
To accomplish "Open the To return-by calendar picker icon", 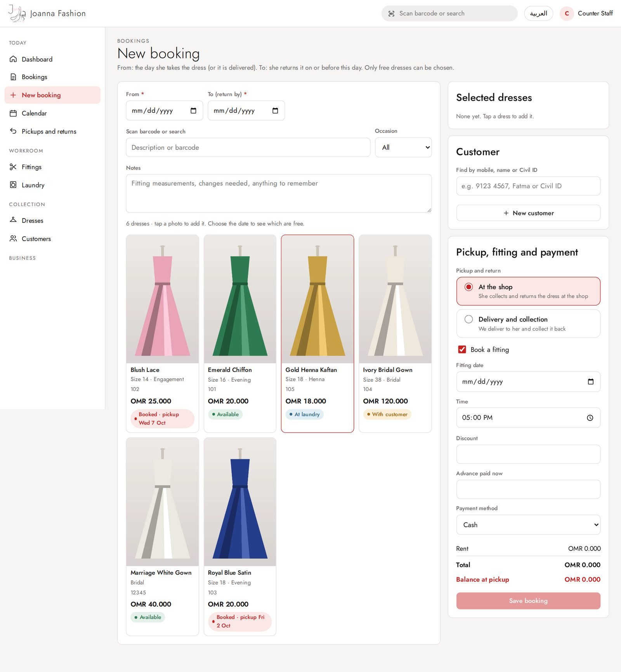I will coord(275,111).
